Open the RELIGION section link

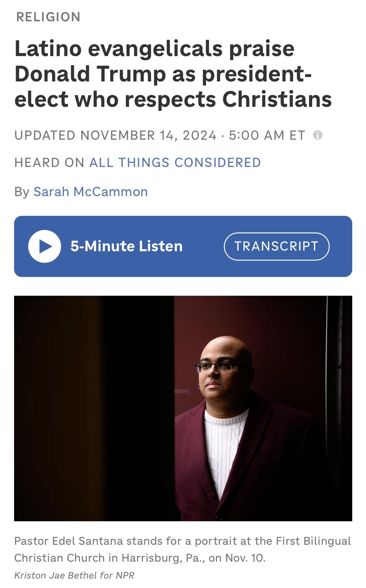pyautogui.click(x=48, y=17)
